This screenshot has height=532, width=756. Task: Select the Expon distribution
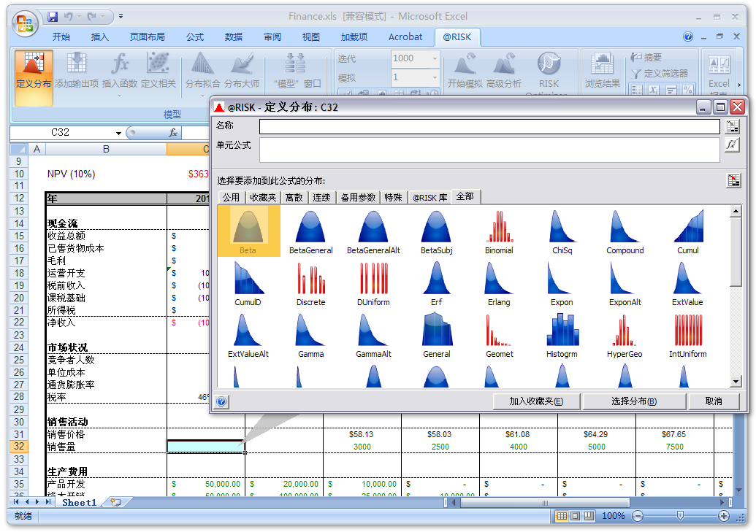562,283
